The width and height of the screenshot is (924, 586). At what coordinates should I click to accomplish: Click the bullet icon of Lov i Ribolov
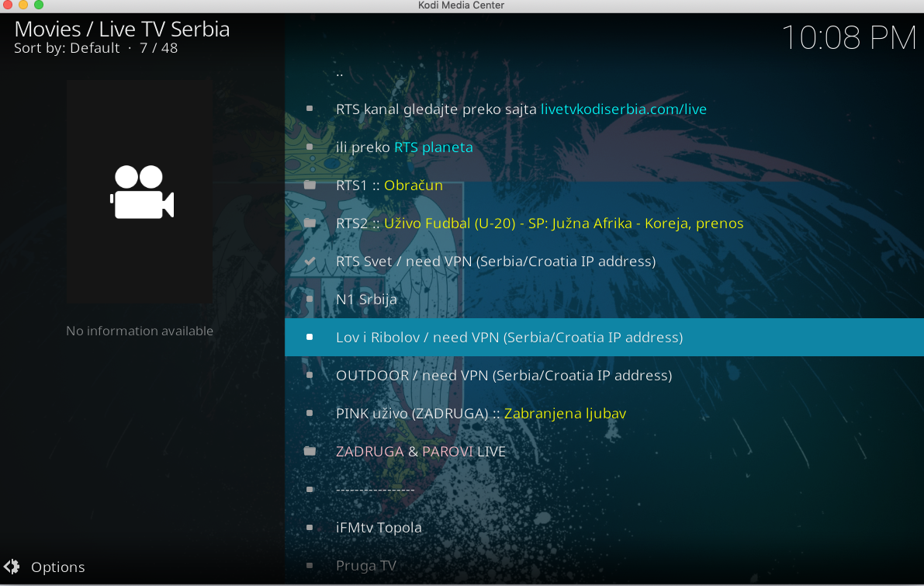(x=310, y=337)
